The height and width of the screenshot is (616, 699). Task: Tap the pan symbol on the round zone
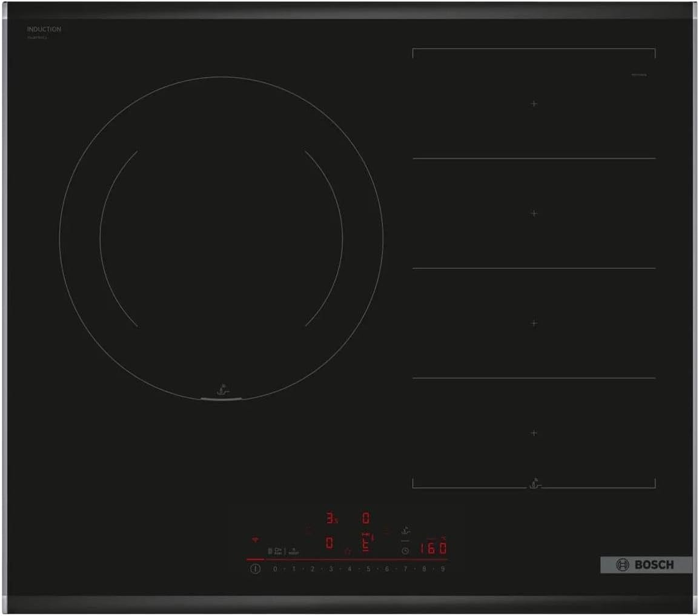point(222,389)
